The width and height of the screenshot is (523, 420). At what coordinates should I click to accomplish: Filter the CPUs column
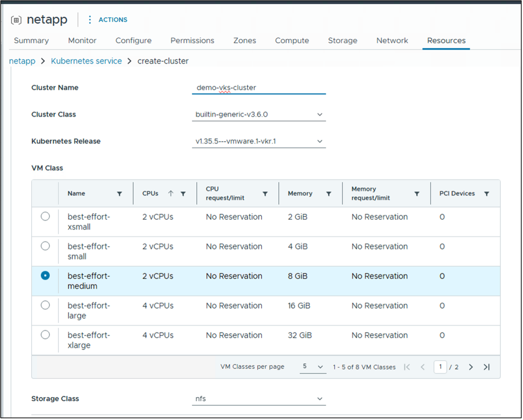click(183, 194)
